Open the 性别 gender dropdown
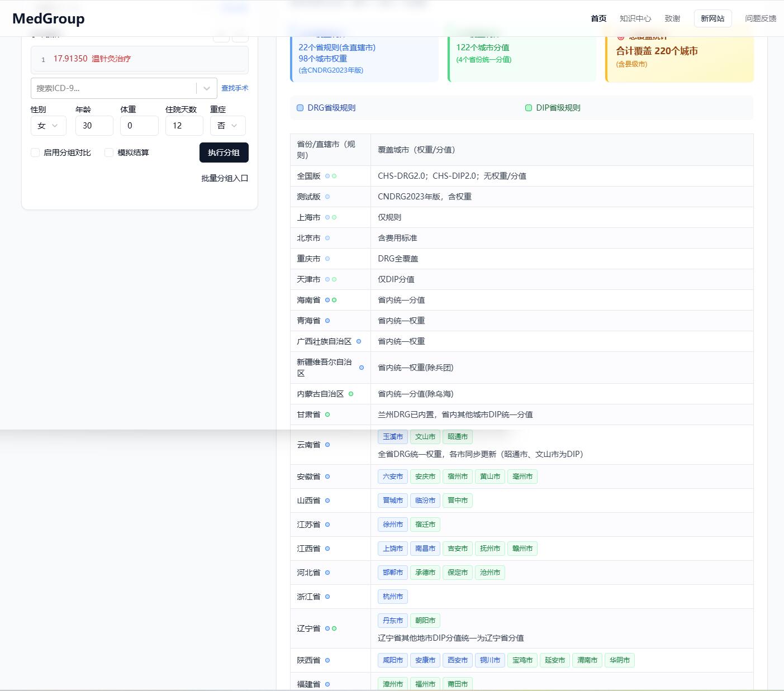Viewport: 784px width, 691px height. point(48,126)
